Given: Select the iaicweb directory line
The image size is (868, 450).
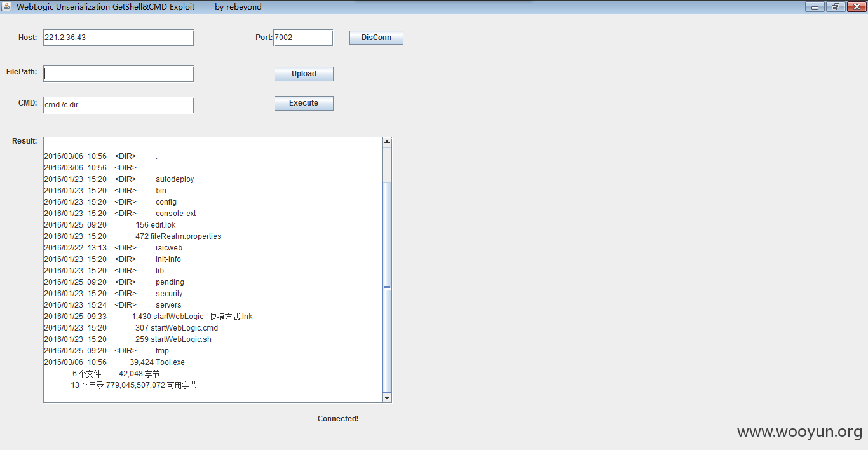Looking at the screenshot, I should [113, 248].
